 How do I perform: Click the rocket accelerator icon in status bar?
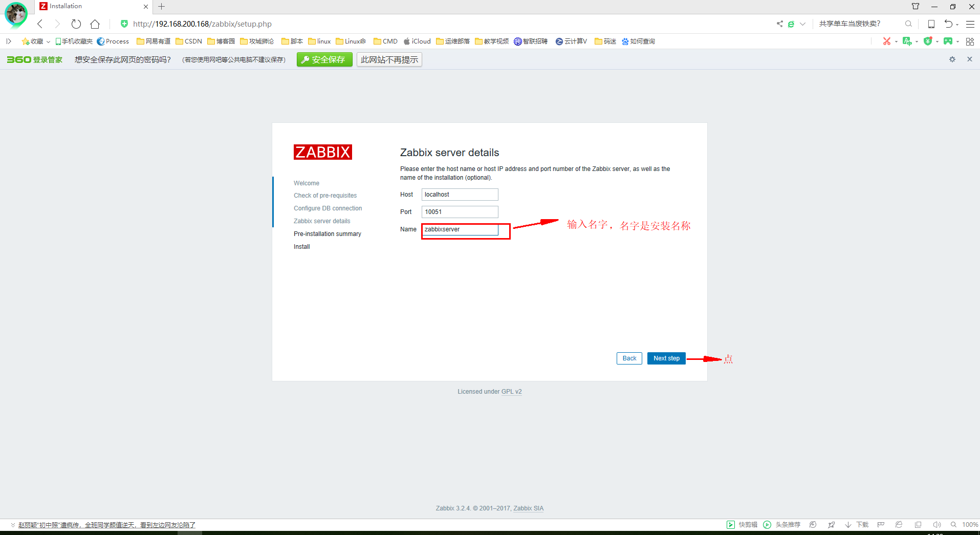coord(832,525)
